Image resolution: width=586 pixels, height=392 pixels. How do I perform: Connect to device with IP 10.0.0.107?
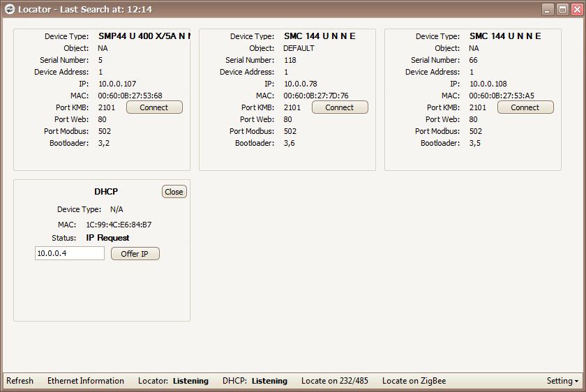pos(154,107)
